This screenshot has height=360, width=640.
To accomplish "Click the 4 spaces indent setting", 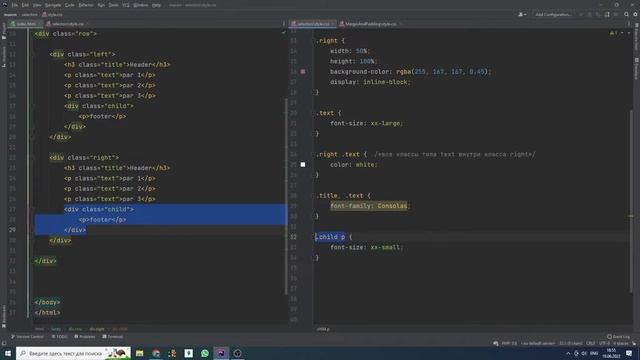I will tap(620, 343).
